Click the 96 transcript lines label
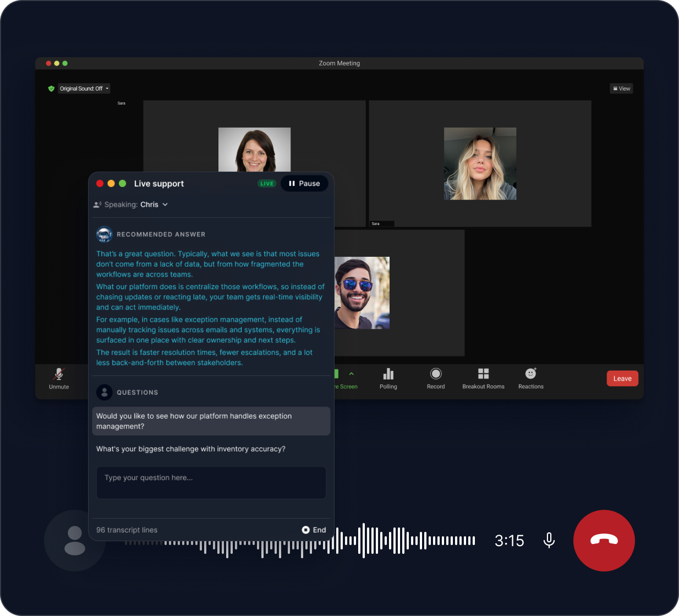This screenshot has height=616, width=679. pyautogui.click(x=127, y=530)
